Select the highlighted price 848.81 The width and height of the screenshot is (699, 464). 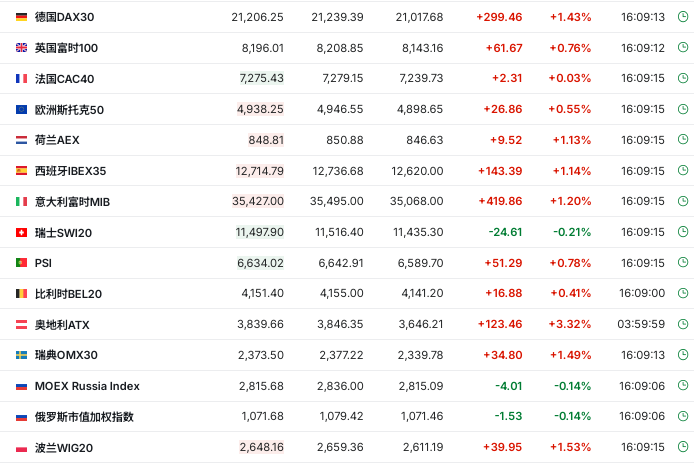pos(266,140)
